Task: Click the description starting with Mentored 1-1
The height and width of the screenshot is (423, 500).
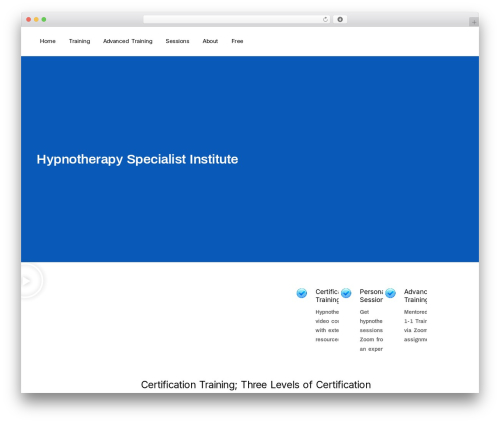Action: [x=415, y=326]
